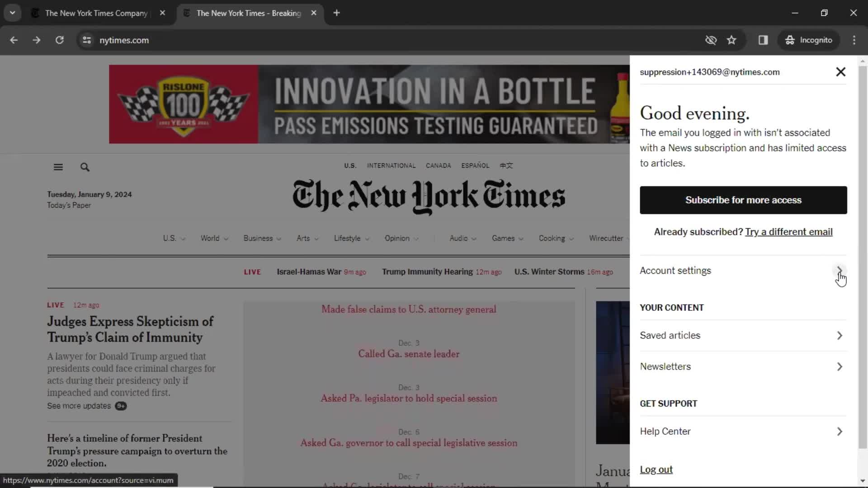Click the Incognito mode icon
This screenshot has width=868, height=488.
pyautogui.click(x=791, y=40)
